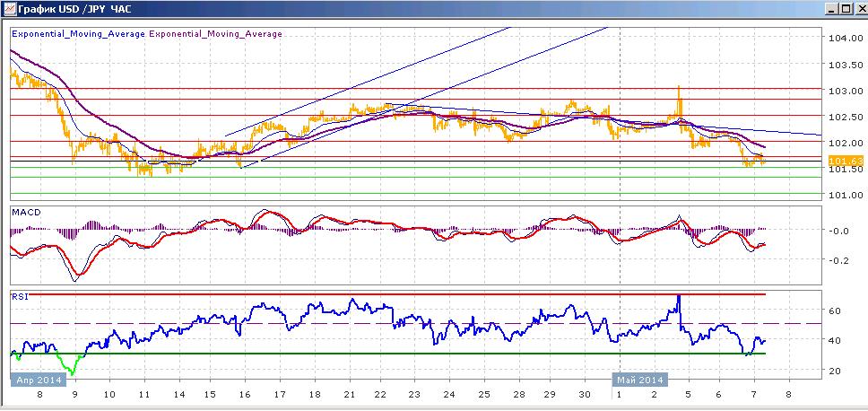868x411 pixels.
Task: Click the -0.2 value on MACD axis
Action: (x=840, y=259)
